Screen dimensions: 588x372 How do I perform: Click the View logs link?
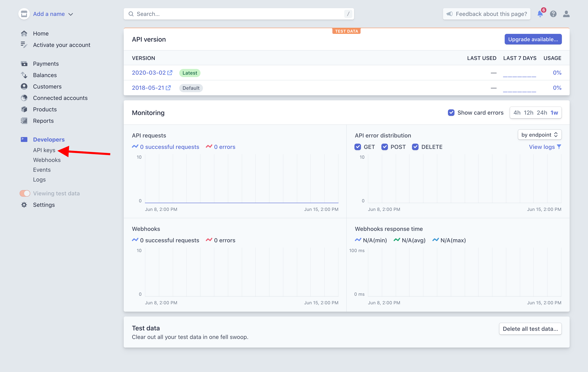[x=542, y=147]
